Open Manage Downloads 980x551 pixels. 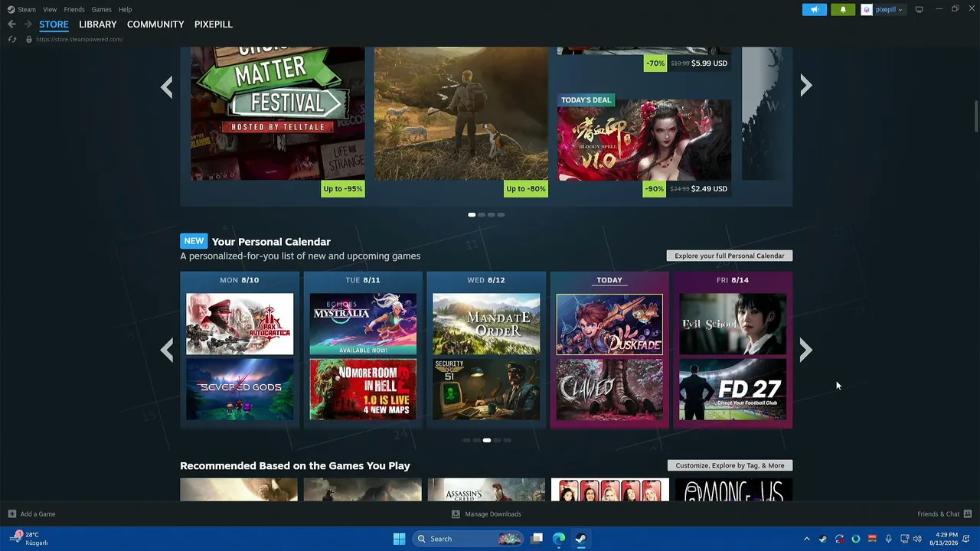(493, 514)
